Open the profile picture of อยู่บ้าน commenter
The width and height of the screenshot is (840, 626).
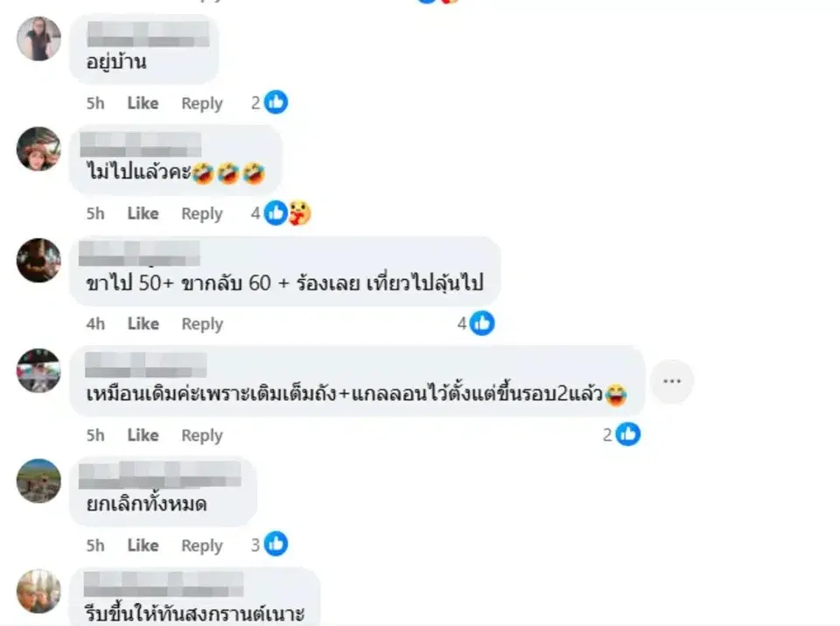pyautogui.click(x=38, y=39)
